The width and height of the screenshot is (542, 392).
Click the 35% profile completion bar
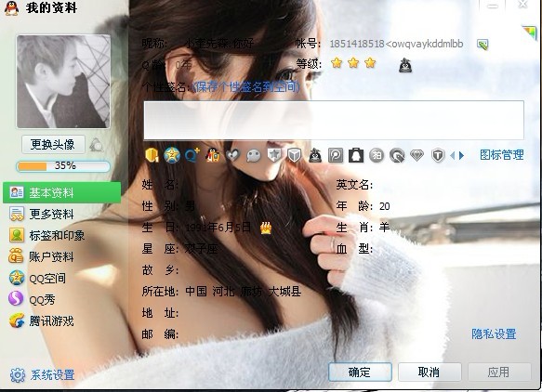[x=63, y=166]
